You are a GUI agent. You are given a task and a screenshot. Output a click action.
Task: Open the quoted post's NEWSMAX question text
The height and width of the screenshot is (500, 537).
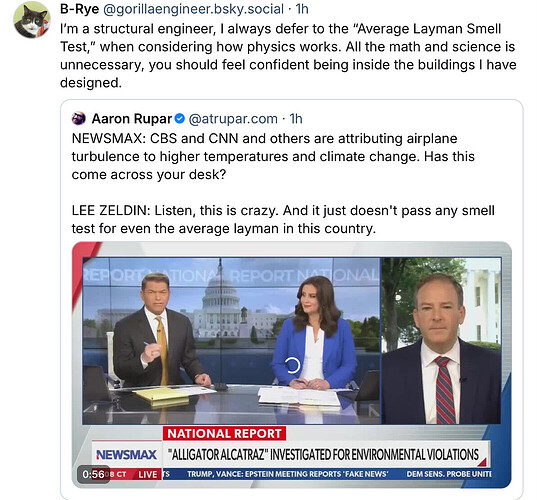pos(273,157)
